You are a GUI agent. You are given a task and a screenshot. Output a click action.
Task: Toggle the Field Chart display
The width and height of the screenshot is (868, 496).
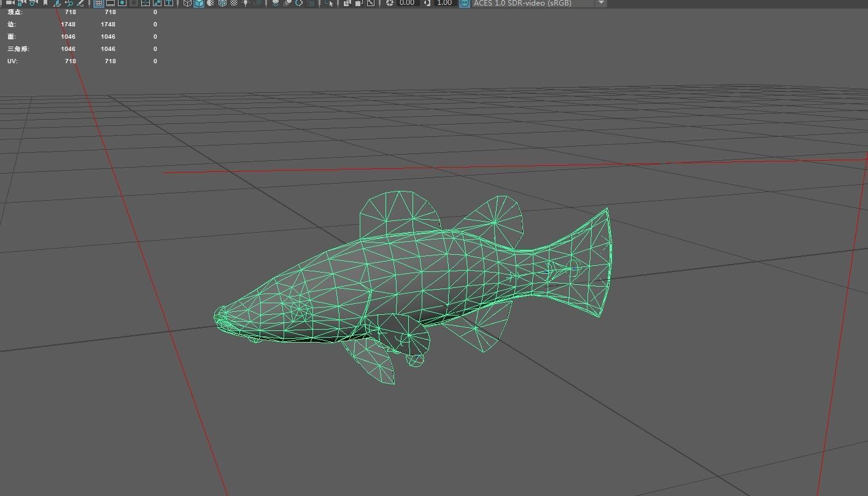tap(145, 3)
